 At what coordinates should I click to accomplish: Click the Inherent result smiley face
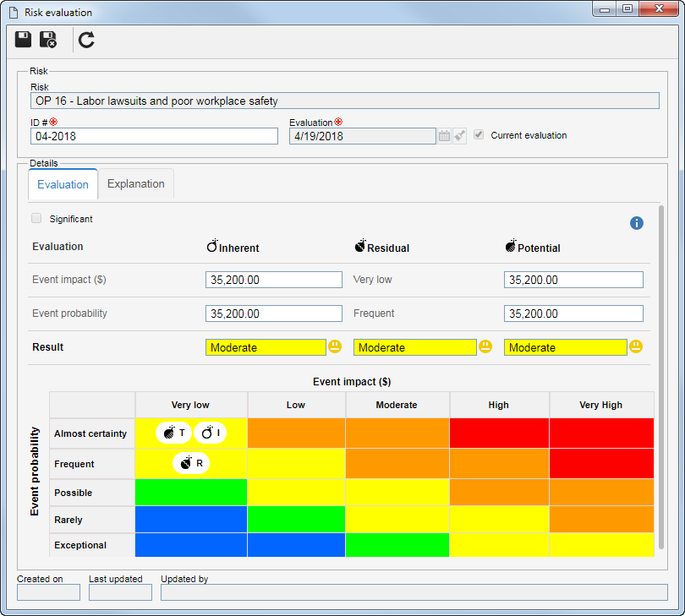tap(335, 346)
